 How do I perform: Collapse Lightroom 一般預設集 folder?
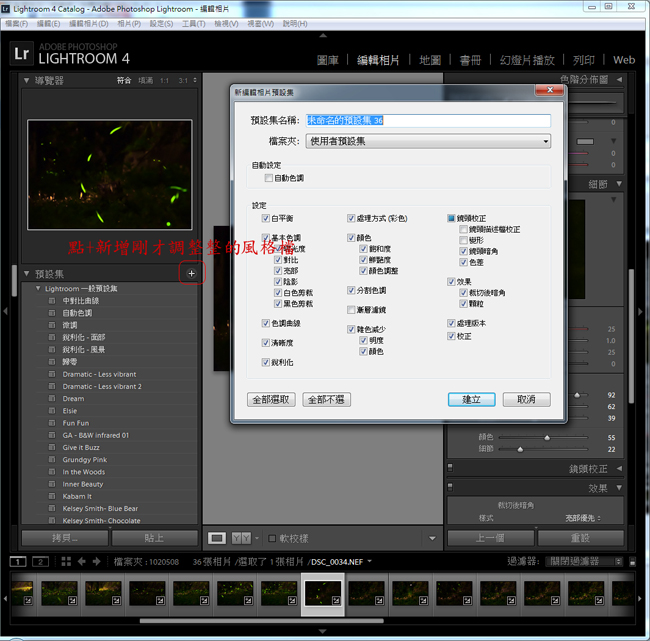click(38, 288)
